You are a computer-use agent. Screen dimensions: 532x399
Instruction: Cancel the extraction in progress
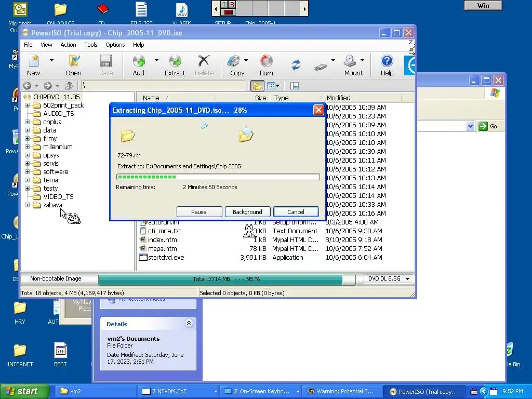[x=296, y=212]
